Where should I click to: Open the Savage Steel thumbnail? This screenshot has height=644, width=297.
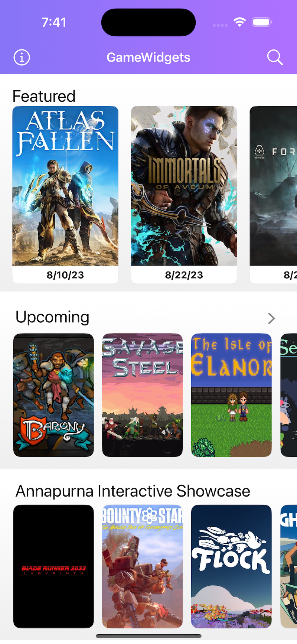(x=143, y=395)
